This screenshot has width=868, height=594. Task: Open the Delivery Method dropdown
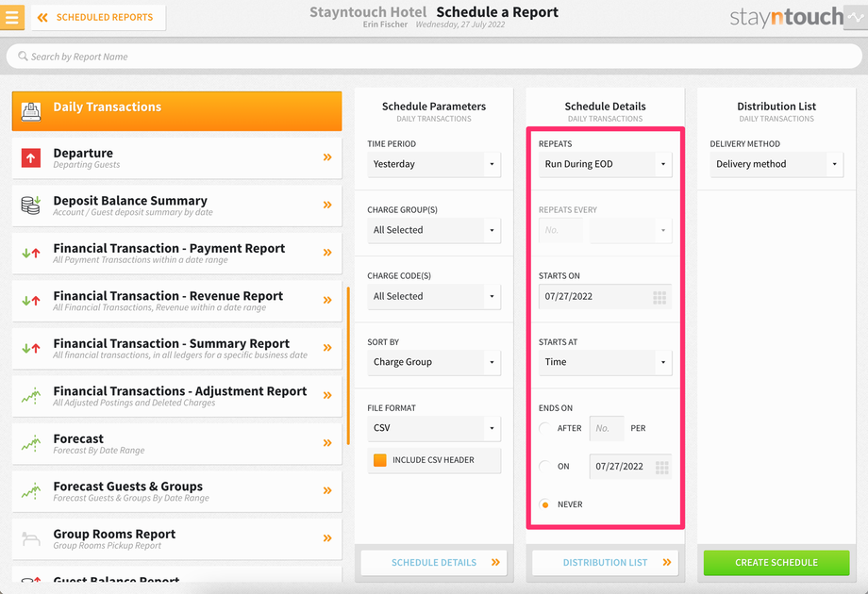[x=776, y=164]
